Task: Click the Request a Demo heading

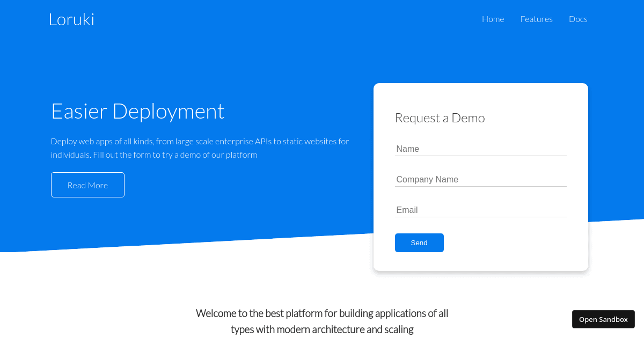Action: click(440, 118)
